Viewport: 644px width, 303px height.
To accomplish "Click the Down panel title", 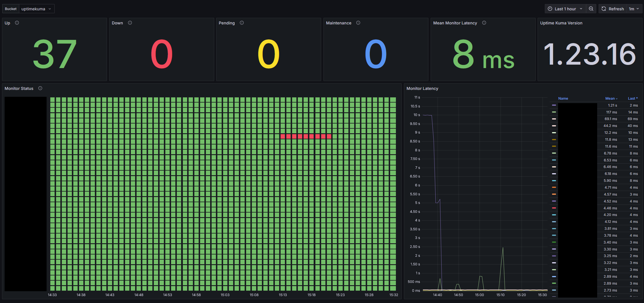I will pyautogui.click(x=117, y=23).
